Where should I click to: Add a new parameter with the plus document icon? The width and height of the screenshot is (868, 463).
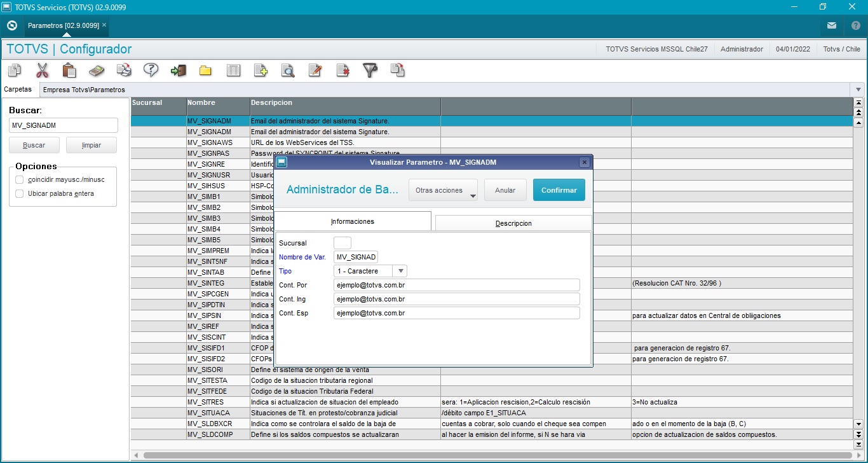(261, 70)
